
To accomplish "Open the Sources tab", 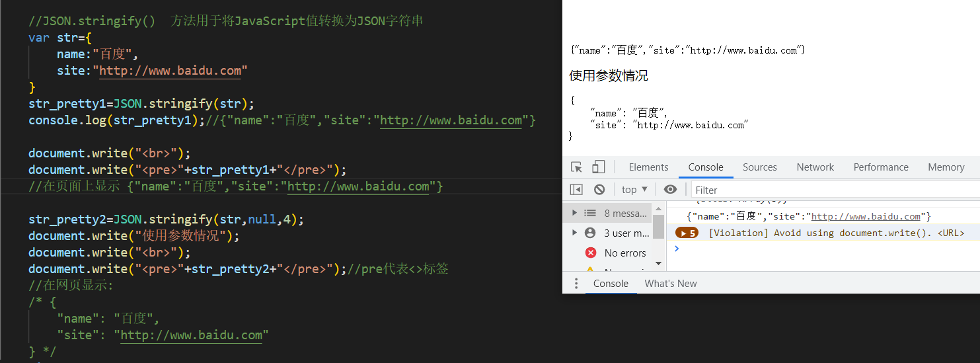I will click(760, 167).
